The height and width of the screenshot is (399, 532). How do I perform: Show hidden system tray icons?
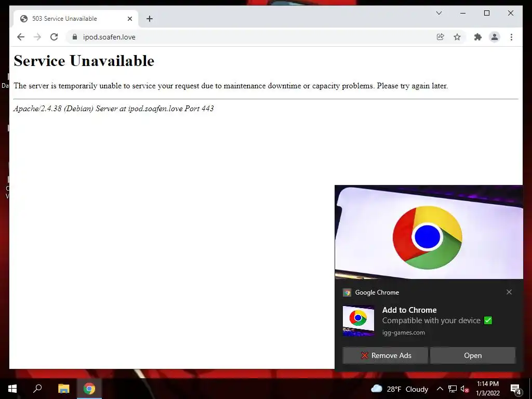[x=440, y=389]
